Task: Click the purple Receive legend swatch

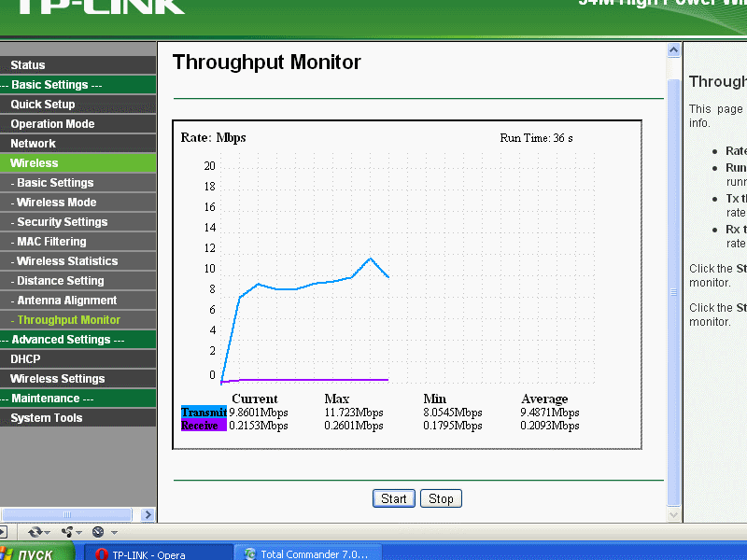Action: pos(204,426)
